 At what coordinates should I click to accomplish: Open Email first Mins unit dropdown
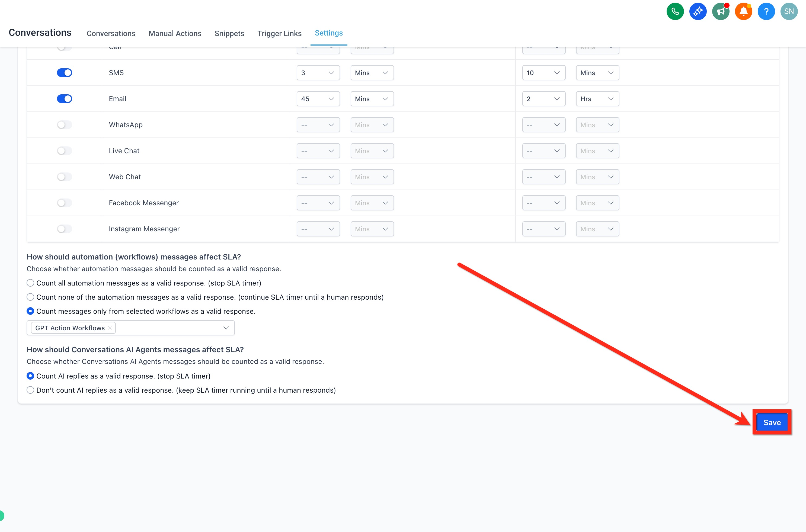[x=372, y=99]
